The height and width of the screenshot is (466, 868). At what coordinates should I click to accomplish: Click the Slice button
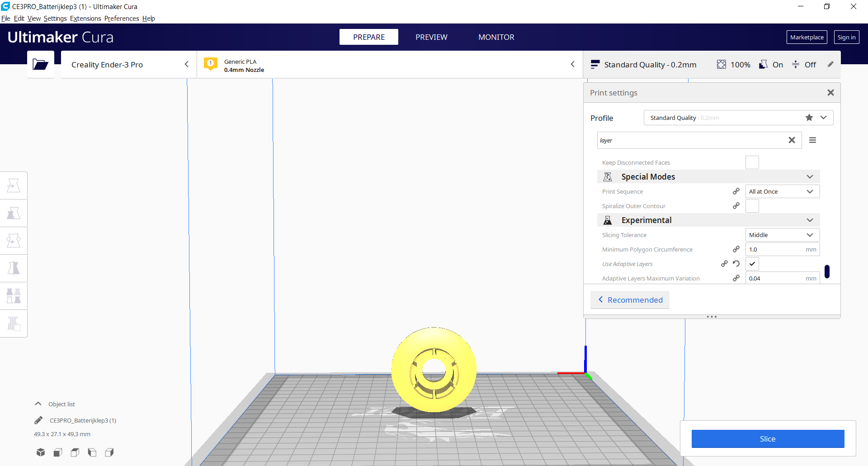click(x=768, y=439)
